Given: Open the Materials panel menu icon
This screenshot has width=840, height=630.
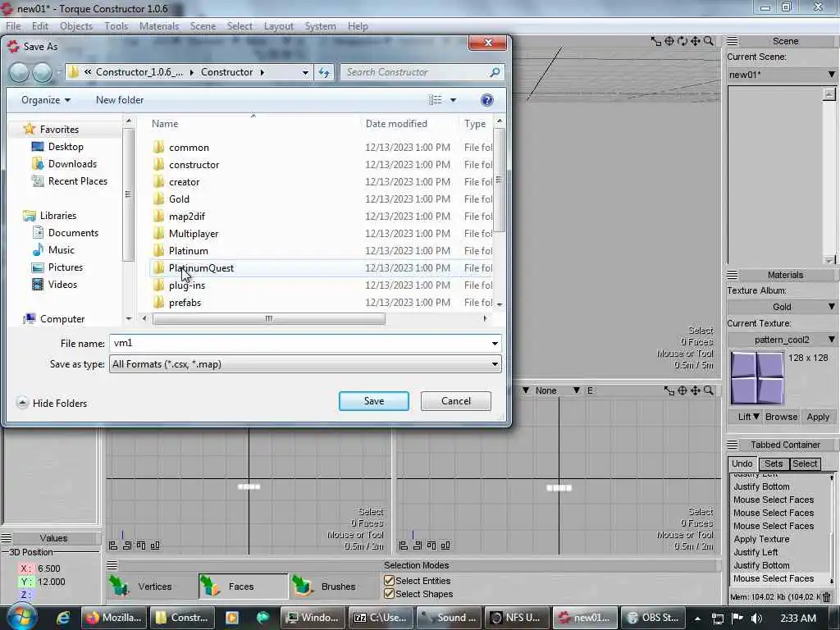Looking at the screenshot, I should [733, 275].
